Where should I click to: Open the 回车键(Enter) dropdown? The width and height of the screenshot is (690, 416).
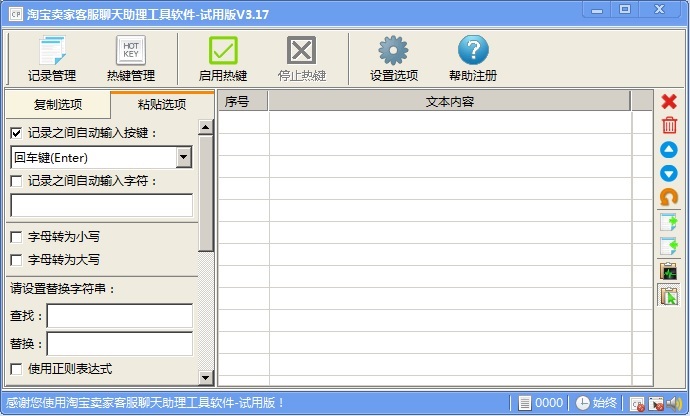pyautogui.click(x=184, y=157)
